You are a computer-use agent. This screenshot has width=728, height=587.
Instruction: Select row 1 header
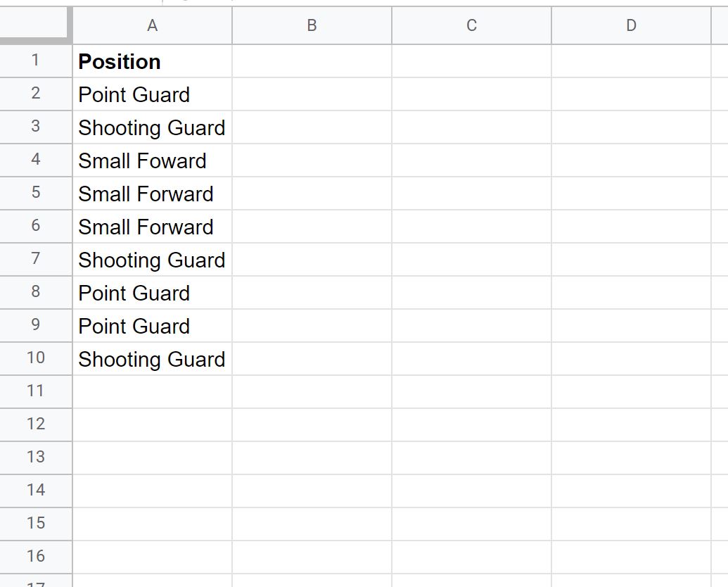coord(36,61)
